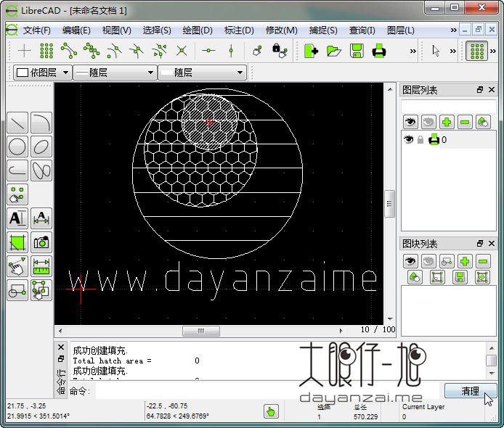Open the 视图(V) menu
Viewport: 504px width, 428px height.
click(x=116, y=30)
